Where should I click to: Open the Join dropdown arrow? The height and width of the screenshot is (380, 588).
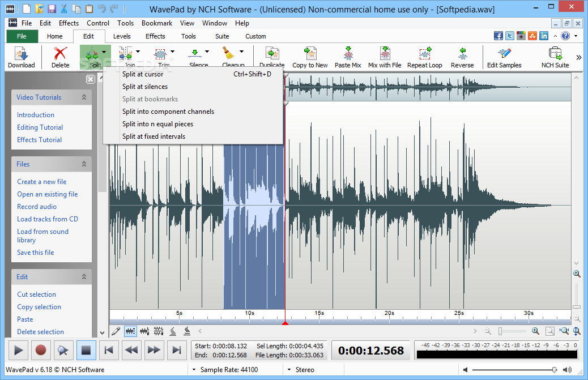pos(138,52)
